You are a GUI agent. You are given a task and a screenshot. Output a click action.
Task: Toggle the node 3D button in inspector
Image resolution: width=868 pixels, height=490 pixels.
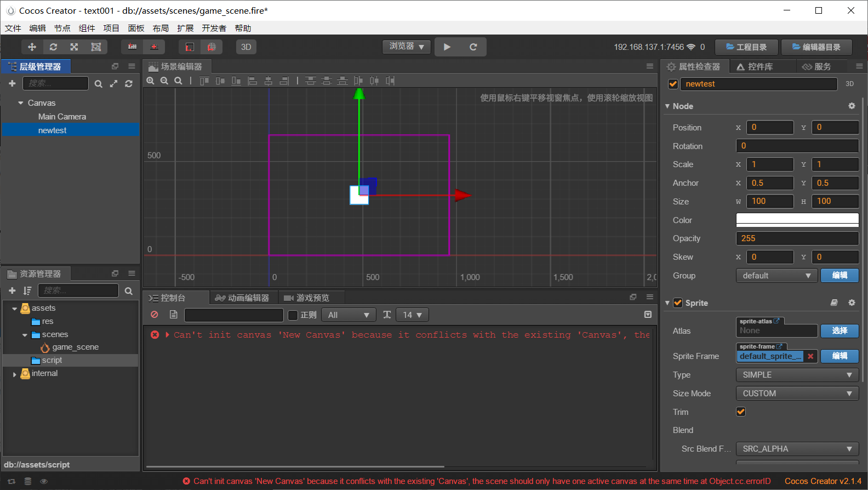point(850,84)
